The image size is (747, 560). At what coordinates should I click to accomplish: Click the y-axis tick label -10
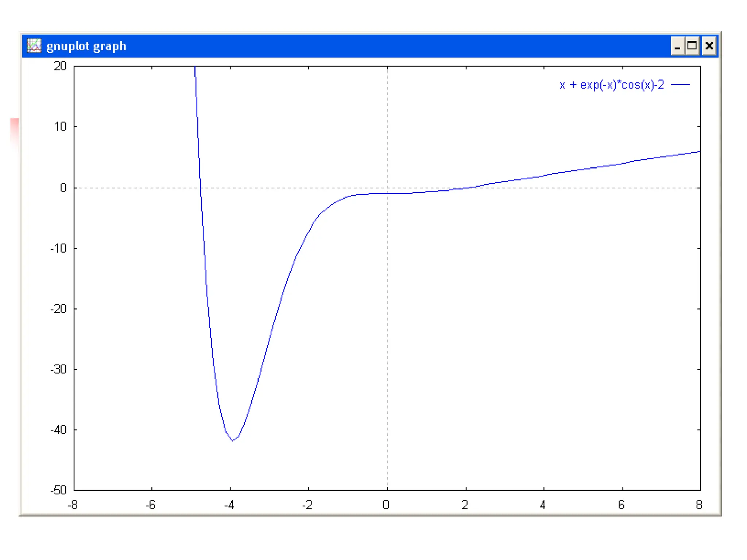click(58, 249)
